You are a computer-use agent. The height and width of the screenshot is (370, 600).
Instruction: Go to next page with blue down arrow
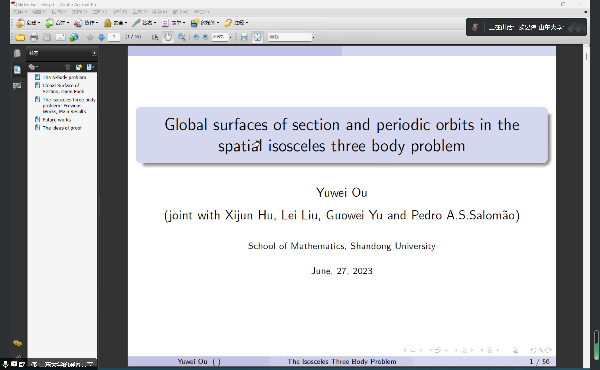point(101,37)
